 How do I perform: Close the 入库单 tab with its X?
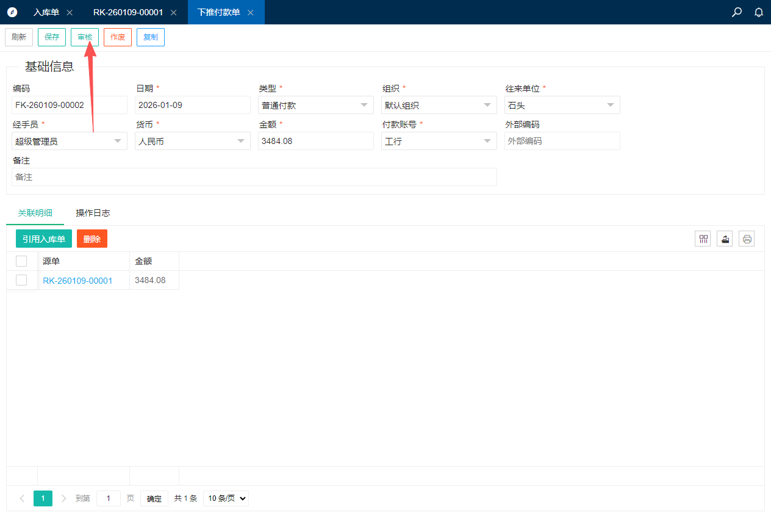(x=70, y=12)
